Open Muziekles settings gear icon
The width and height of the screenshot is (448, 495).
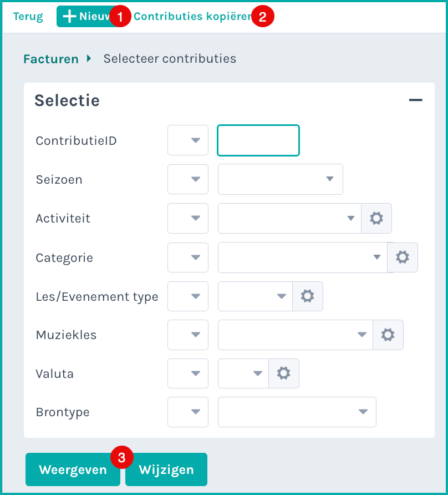pyautogui.click(x=388, y=335)
